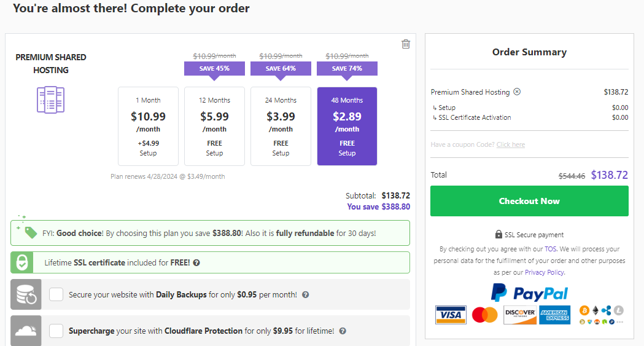
Task: Click the Visa card icon
Action: [x=451, y=315]
